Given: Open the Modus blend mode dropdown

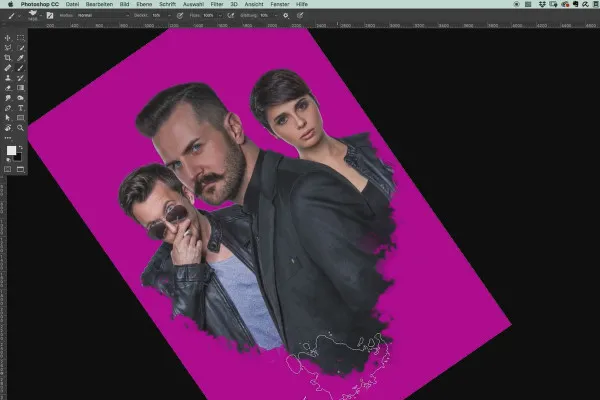Looking at the screenshot, I should click(103, 16).
